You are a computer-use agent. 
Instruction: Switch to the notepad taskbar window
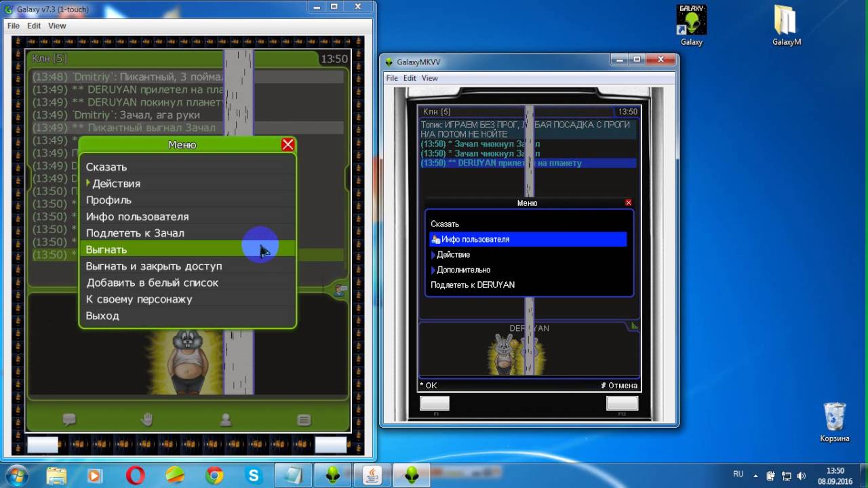[x=294, y=475]
